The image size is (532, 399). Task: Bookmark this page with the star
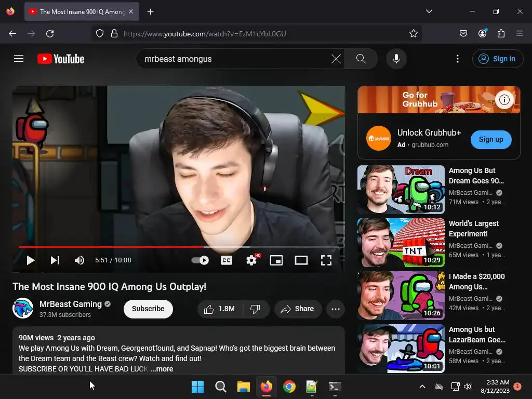pos(413,33)
